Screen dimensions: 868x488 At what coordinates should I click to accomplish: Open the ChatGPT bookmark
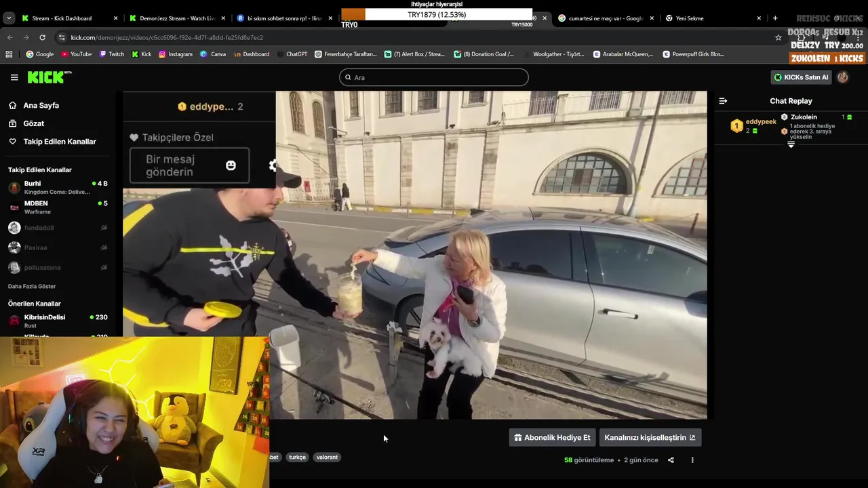[292, 54]
